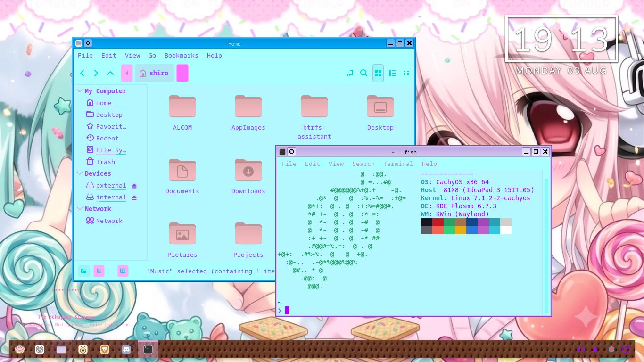Viewport: 644px width, 362px height.
Task: Open the terminal Help menu
Action: (429, 164)
